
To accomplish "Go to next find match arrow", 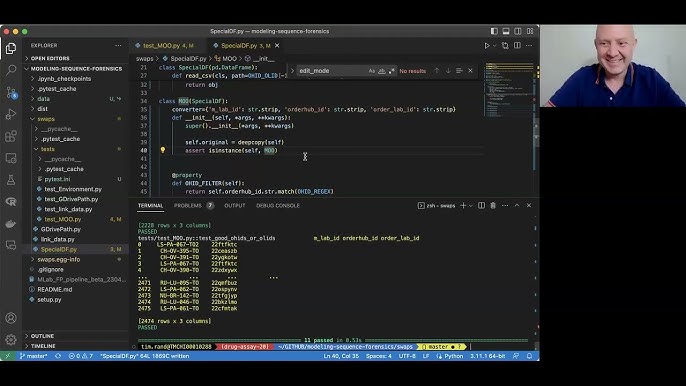I will (x=448, y=71).
